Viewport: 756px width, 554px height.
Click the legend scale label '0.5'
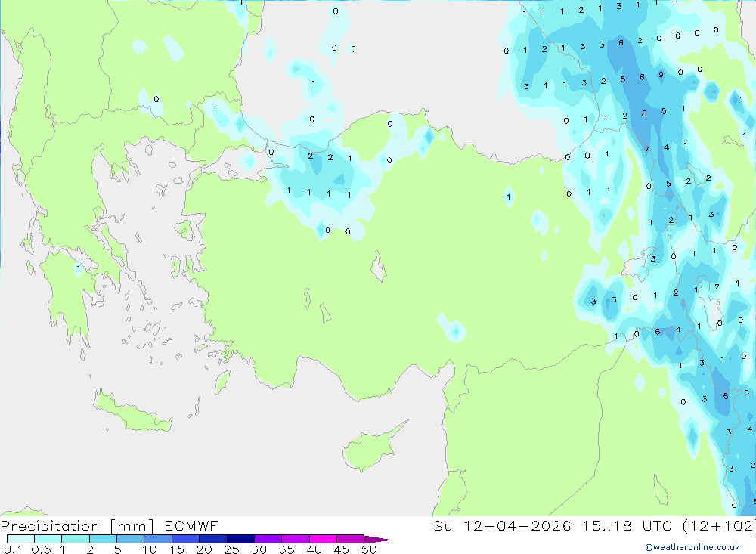tap(41, 549)
